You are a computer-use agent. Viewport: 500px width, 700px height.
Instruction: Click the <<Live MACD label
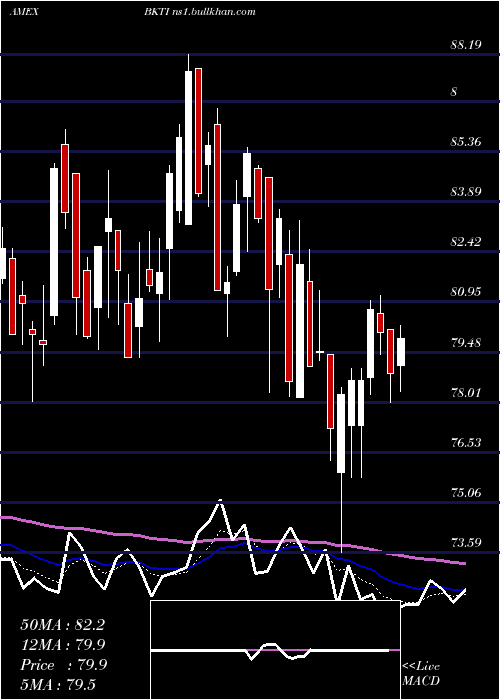(421, 673)
